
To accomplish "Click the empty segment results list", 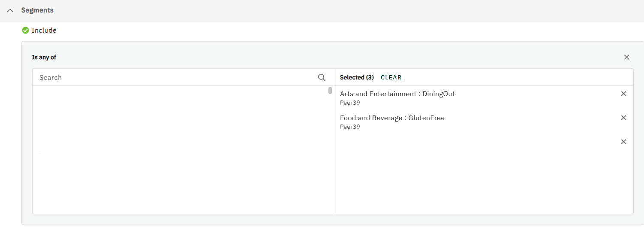I will (180, 150).
